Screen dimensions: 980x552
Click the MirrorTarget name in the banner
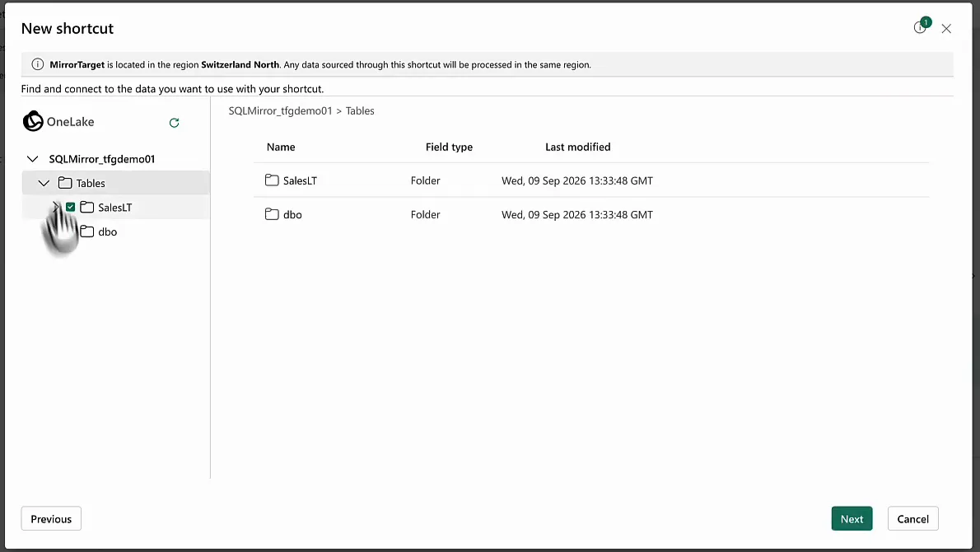click(77, 64)
